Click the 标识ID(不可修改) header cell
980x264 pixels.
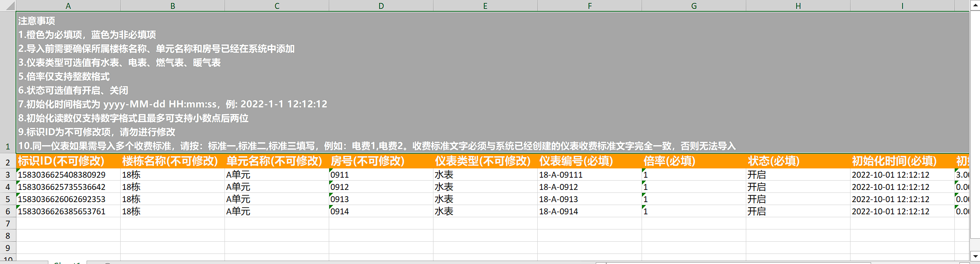click(68, 161)
